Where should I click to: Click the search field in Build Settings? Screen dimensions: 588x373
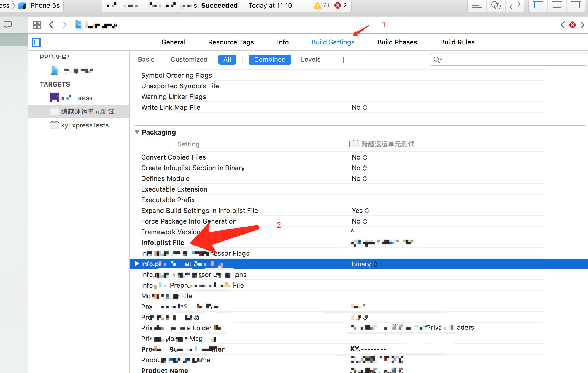(506, 60)
